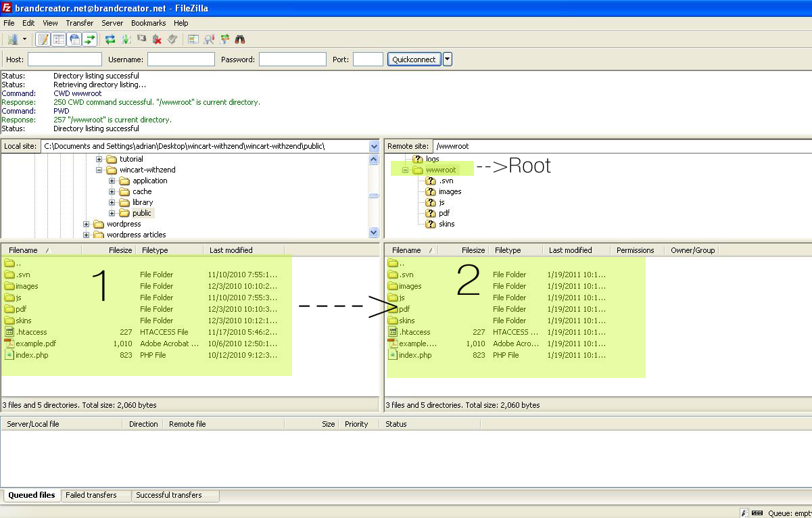Viewport: 812px width, 518px height.
Task: Click the Password input field
Action: pos(293,60)
